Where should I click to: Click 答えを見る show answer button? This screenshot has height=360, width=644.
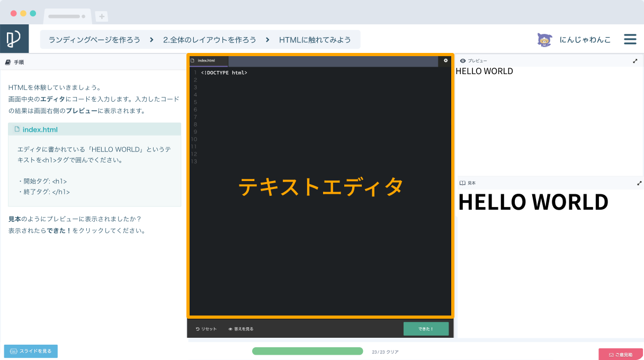241,329
